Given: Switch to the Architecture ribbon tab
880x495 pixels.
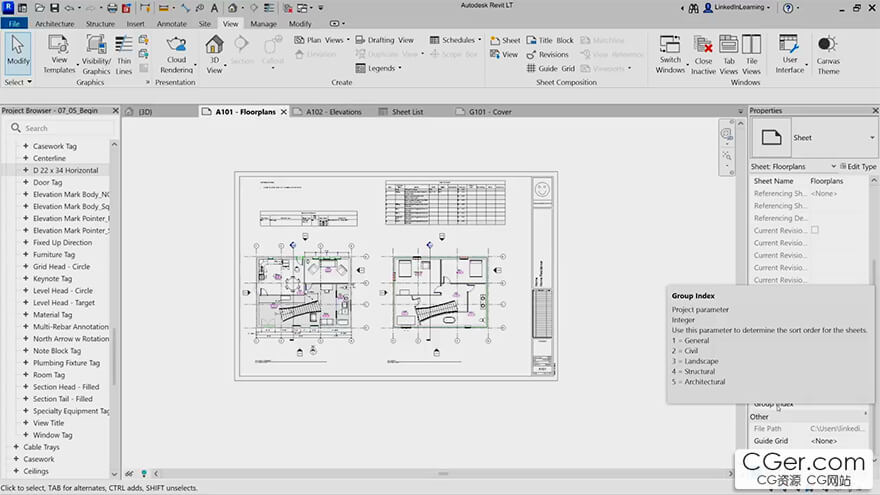Looking at the screenshot, I should [x=54, y=24].
